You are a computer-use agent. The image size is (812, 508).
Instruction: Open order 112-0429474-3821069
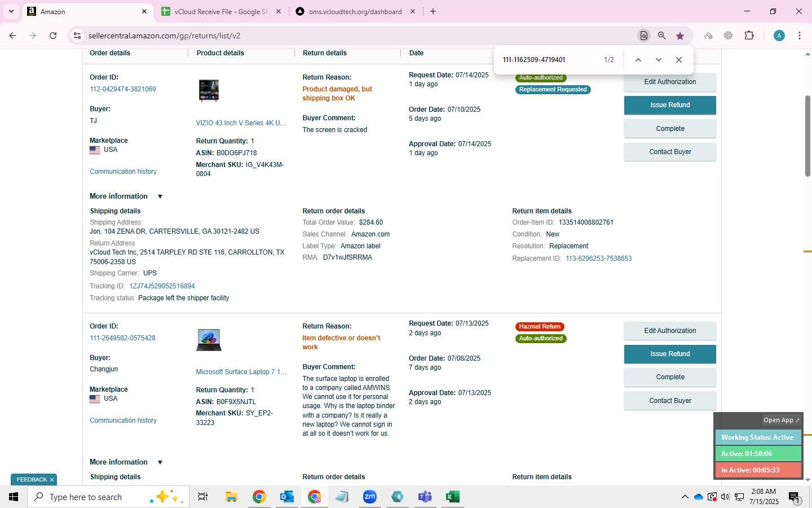[x=123, y=89]
